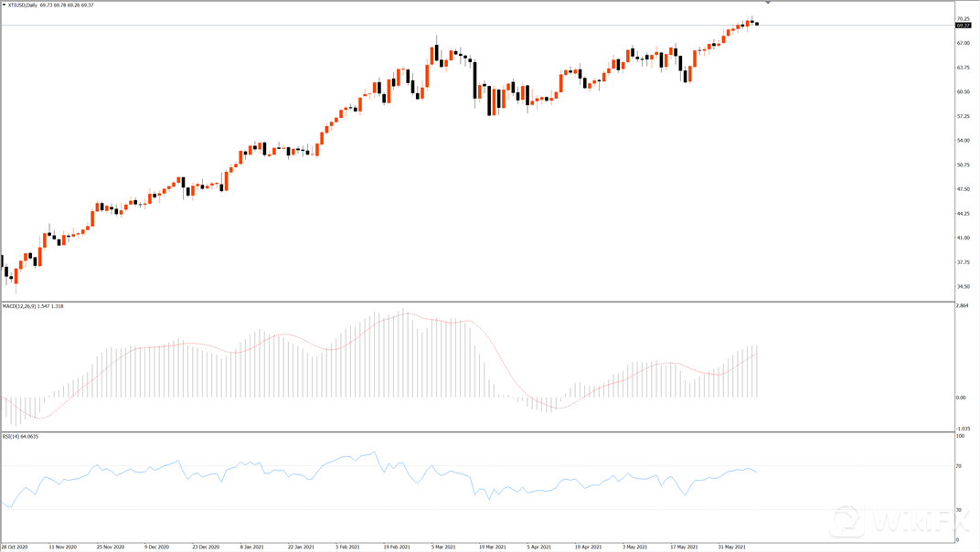Click the 28 Oct 2020 date marker
The image size is (980, 552).
(x=15, y=547)
